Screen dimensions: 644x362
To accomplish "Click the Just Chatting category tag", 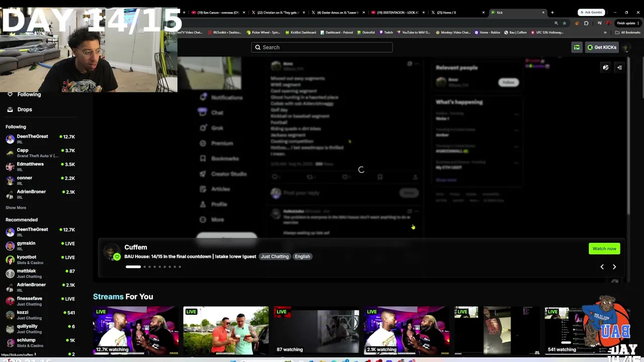I will [x=275, y=256].
